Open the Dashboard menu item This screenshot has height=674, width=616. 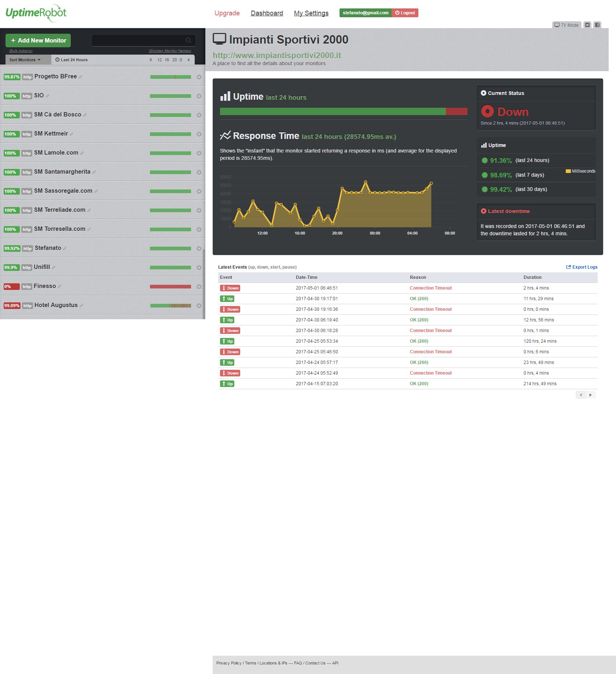pyautogui.click(x=267, y=13)
